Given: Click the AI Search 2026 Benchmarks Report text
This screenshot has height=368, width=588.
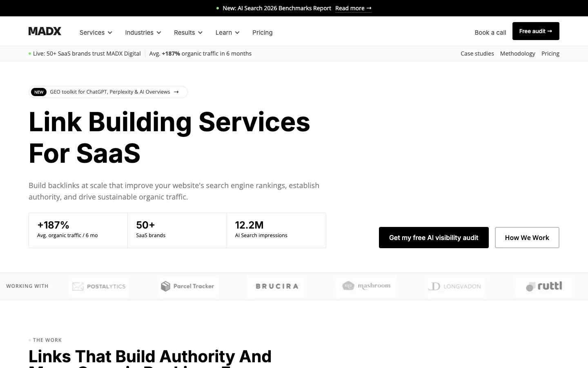Looking at the screenshot, I should [277, 8].
